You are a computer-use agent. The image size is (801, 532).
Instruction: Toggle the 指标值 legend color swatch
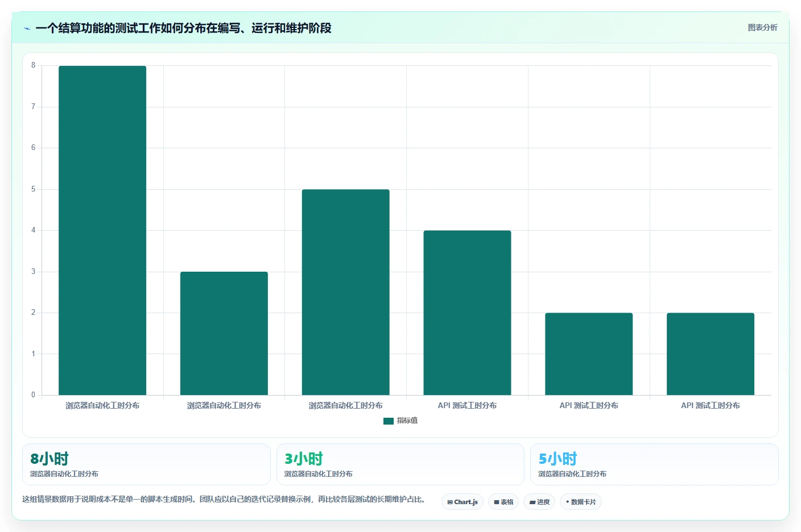click(x=389, y=421)
